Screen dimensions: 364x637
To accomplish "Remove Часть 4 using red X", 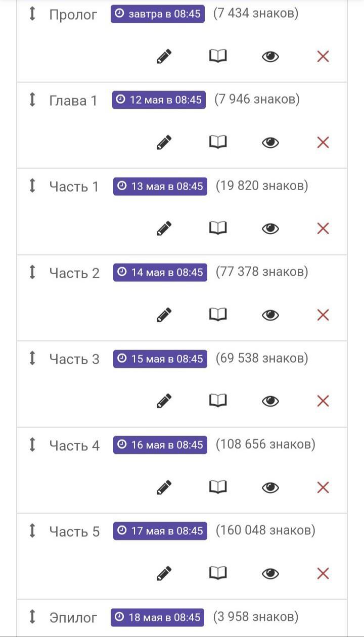I will click(323, 487).
